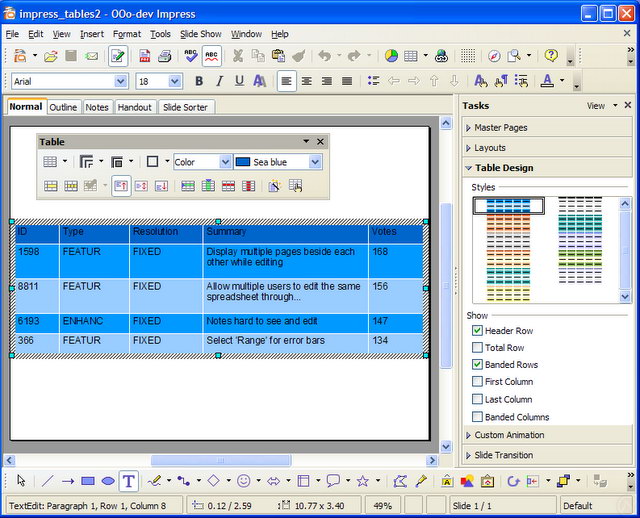
Task: Select the Ellipse drawing tool
Action: point(108,481)
